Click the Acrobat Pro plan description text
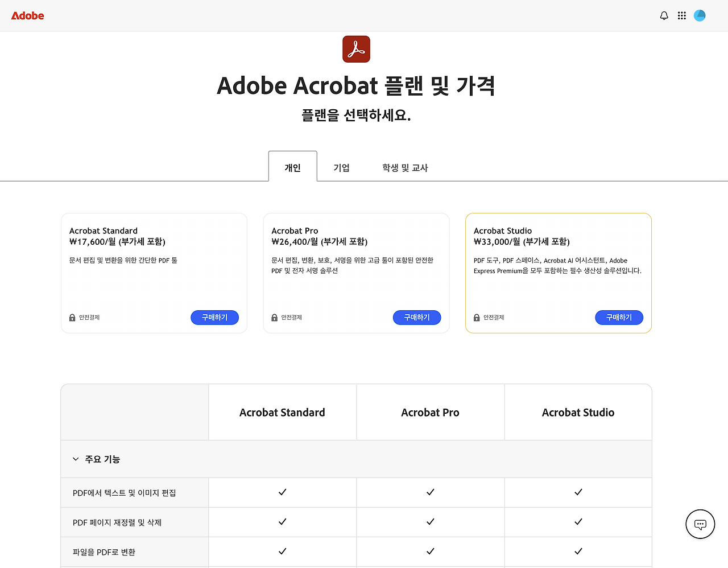Viewport: 728px width, 568px height. click(352, 265)
